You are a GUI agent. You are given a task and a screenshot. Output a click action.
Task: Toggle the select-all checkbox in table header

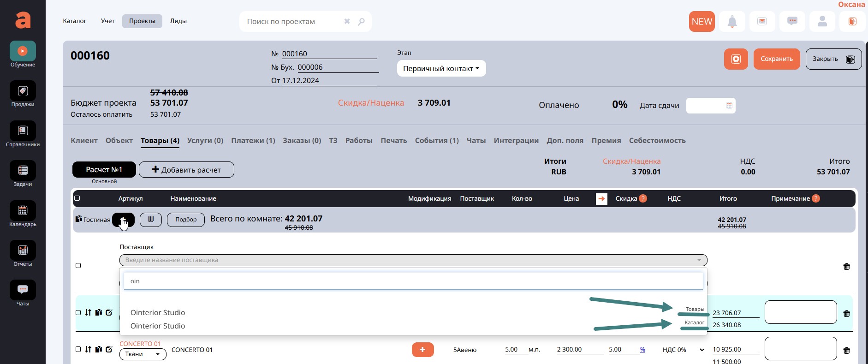(x=77, y=198)
